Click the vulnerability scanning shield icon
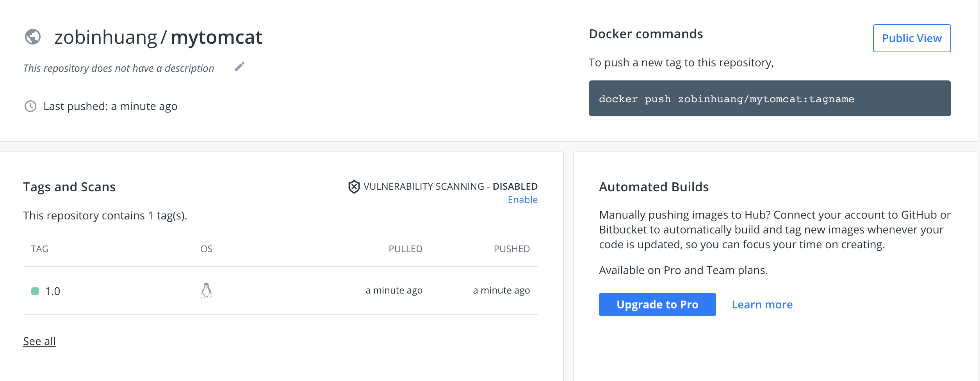Screen dimensions: 980x381 354,187
